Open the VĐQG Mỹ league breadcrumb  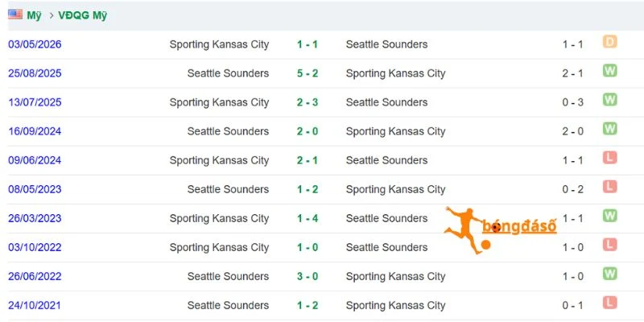pyautogui.click(x=83, y=15)
